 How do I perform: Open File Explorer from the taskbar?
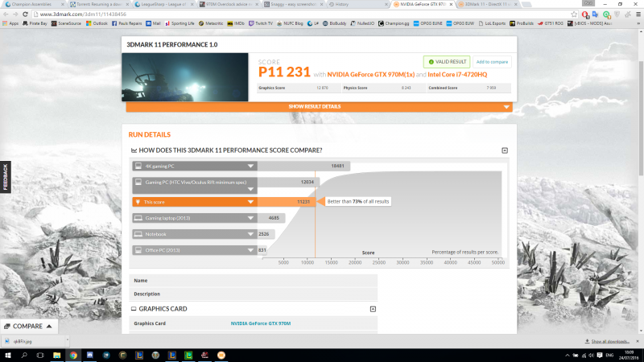(x=56, y=355)
